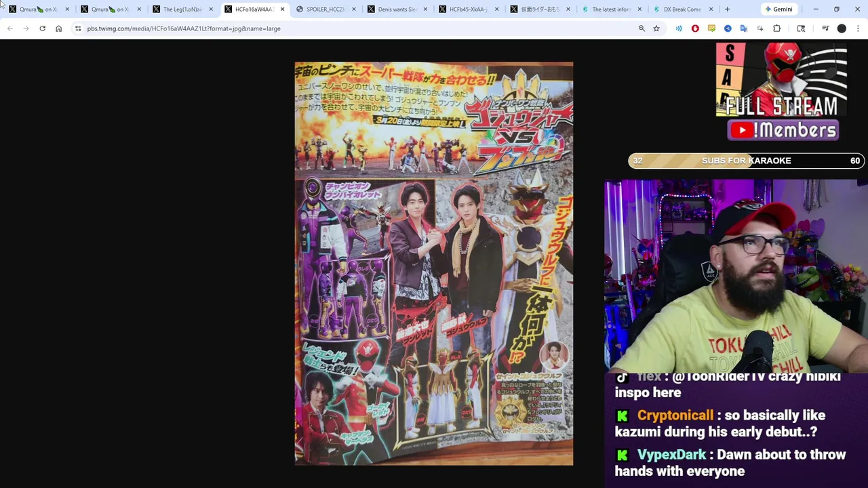Viewport: 868px width, 488px height.
Task: Close the SPOILER_HCCZ tab
Action: (354, 9)
